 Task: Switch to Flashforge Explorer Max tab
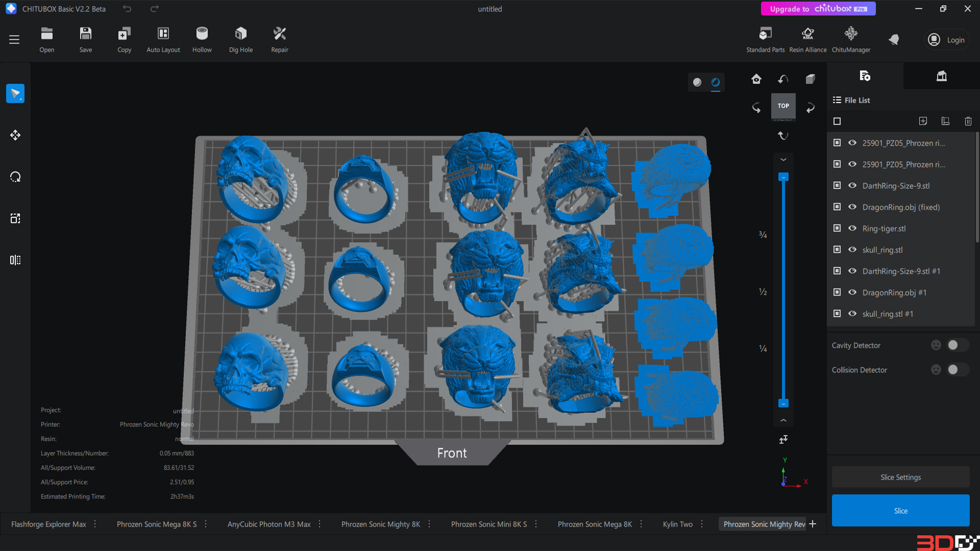[48, 524]
